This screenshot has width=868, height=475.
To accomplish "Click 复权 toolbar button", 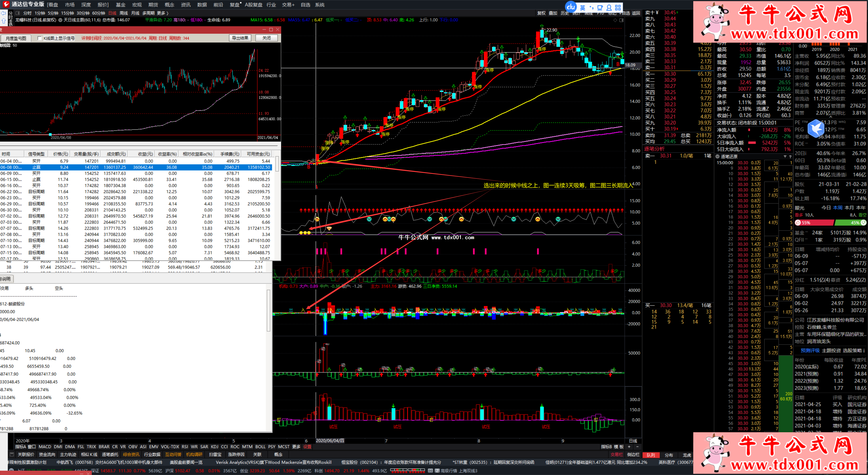I will 541,13.
